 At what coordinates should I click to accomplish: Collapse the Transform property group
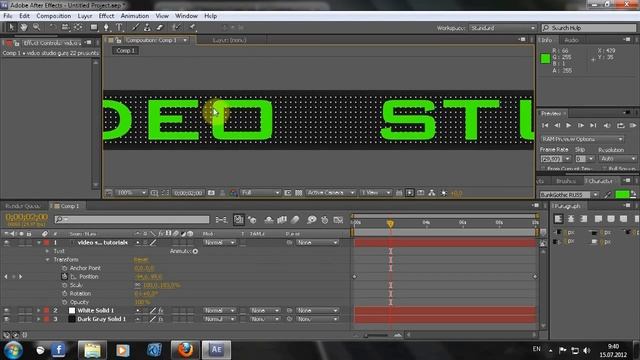[47, 260]
